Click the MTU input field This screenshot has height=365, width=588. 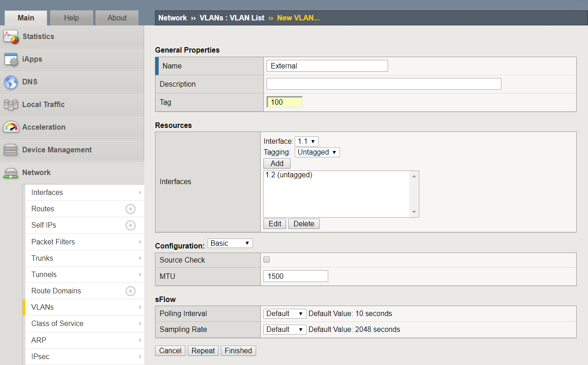click(296, 276)
